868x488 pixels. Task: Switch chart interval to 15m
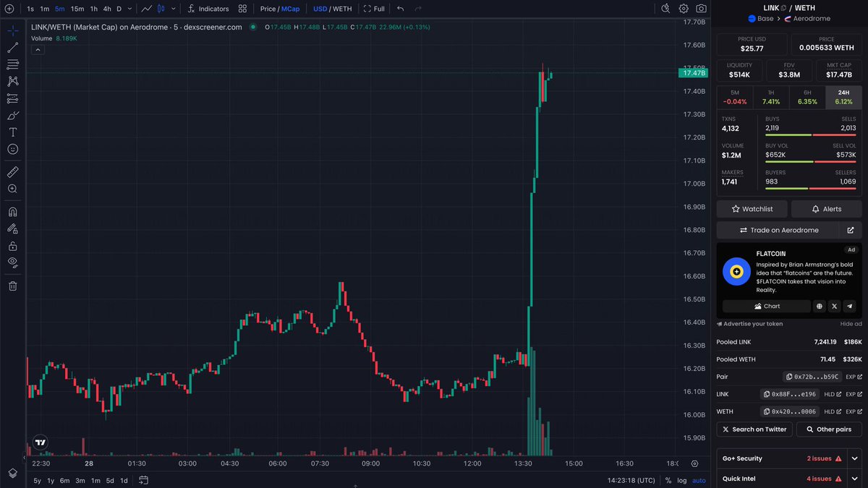[x=77, y=9]
